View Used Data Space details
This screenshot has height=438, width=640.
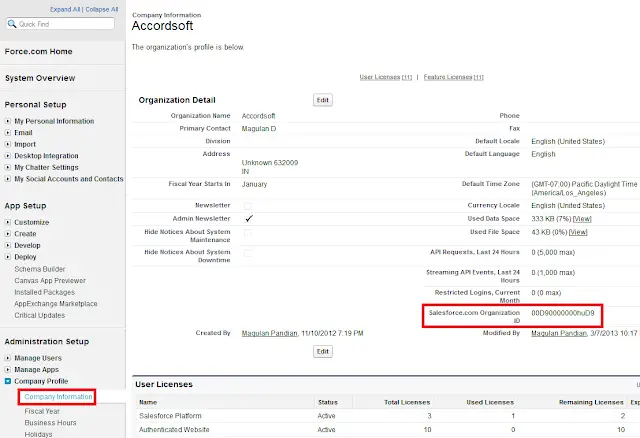pos(582,219)
